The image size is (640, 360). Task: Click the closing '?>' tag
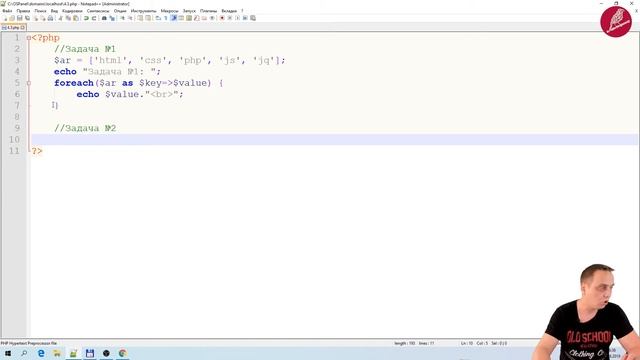click(x=37, y=151)
